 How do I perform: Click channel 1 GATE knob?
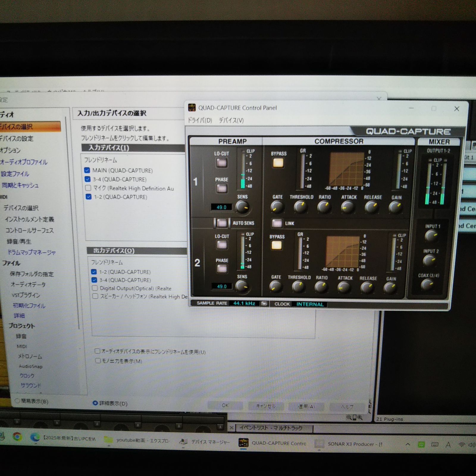(x=277, y=207)
